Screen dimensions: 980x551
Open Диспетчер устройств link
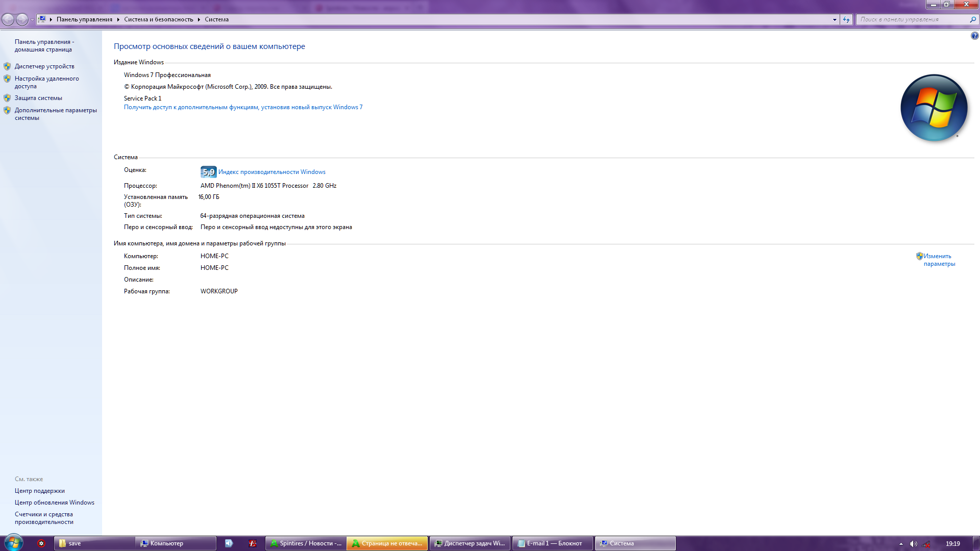pyautogui.click(x=44, y=66)
